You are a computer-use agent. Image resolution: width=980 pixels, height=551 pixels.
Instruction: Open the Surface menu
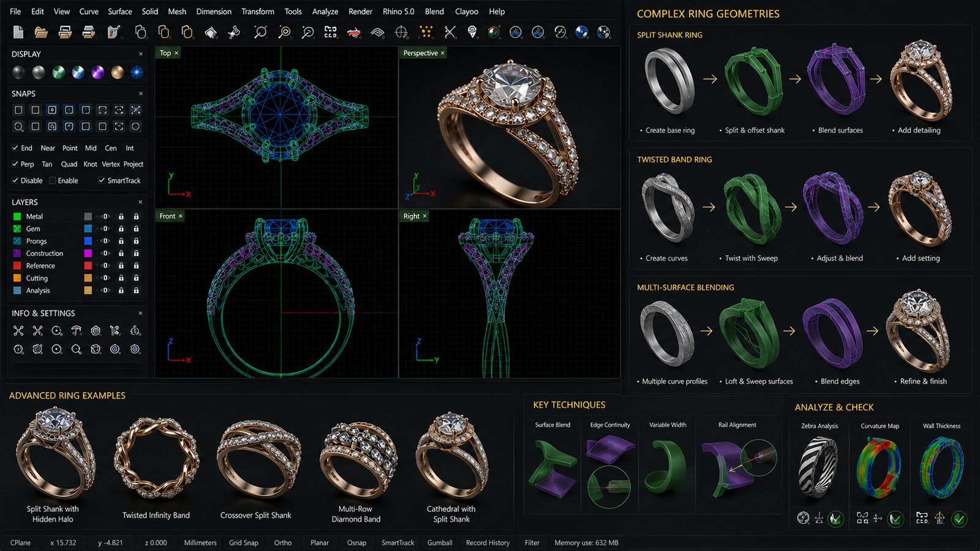120,12
